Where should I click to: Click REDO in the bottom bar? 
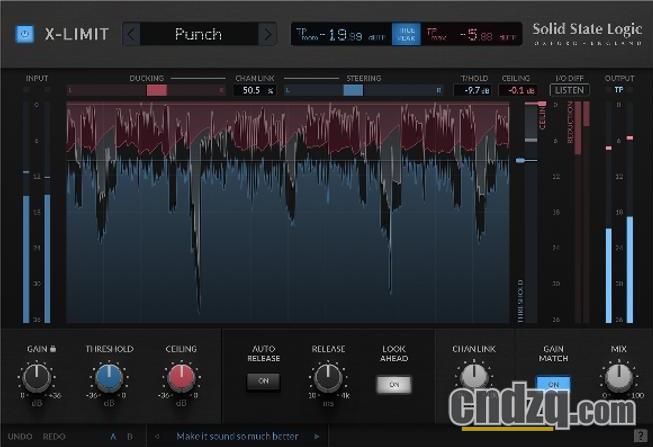[54, 436]
